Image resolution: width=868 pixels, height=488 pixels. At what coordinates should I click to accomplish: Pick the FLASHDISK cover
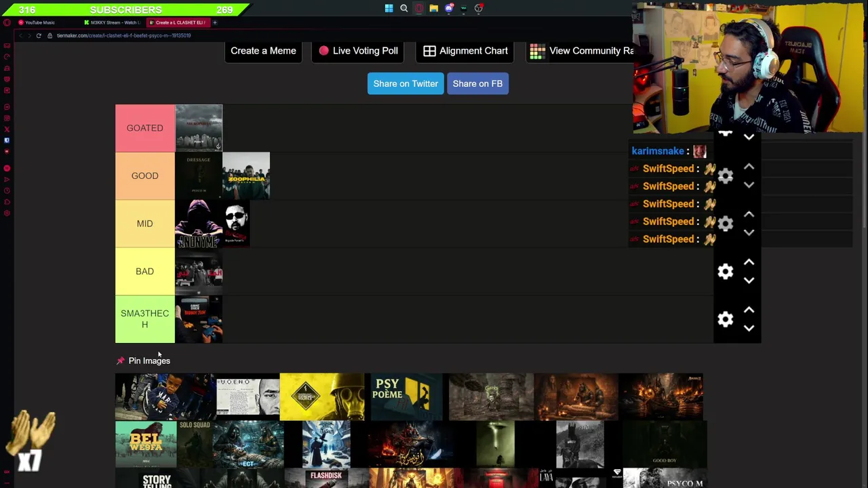click(x=326, y=479)
